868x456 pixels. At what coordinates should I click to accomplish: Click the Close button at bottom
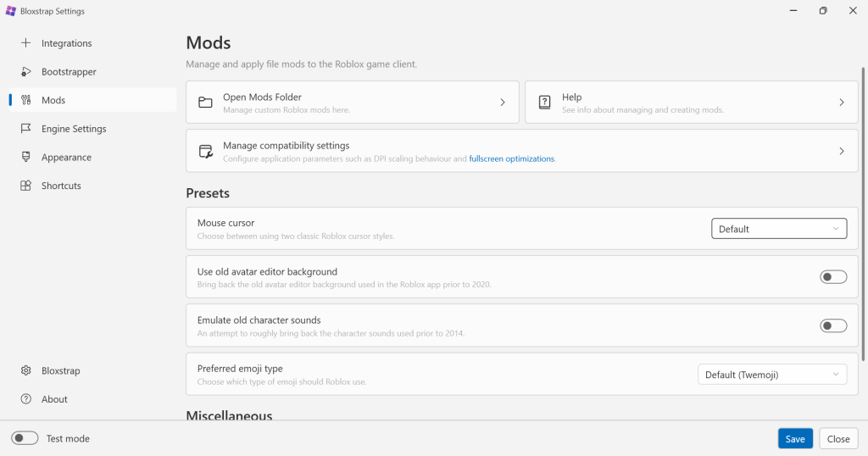[x=838, y=438]
